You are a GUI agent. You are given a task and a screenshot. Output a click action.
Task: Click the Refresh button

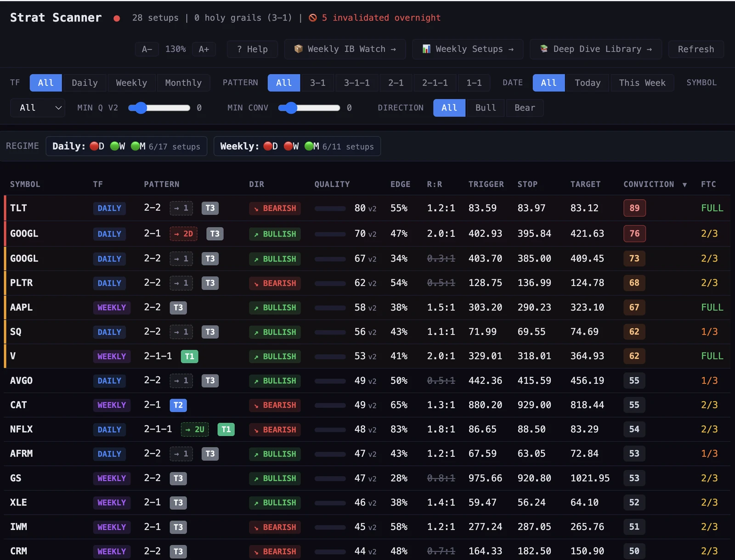(x=696, y=49)
